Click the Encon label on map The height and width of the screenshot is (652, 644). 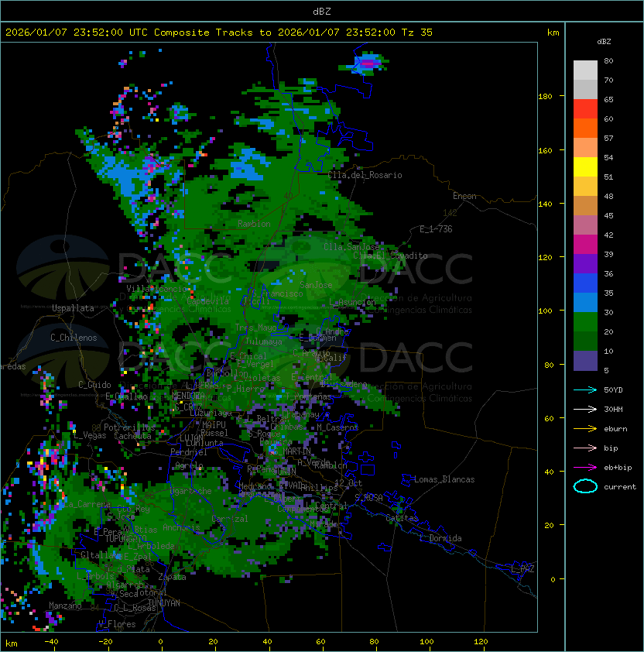(x=464, y=196)
